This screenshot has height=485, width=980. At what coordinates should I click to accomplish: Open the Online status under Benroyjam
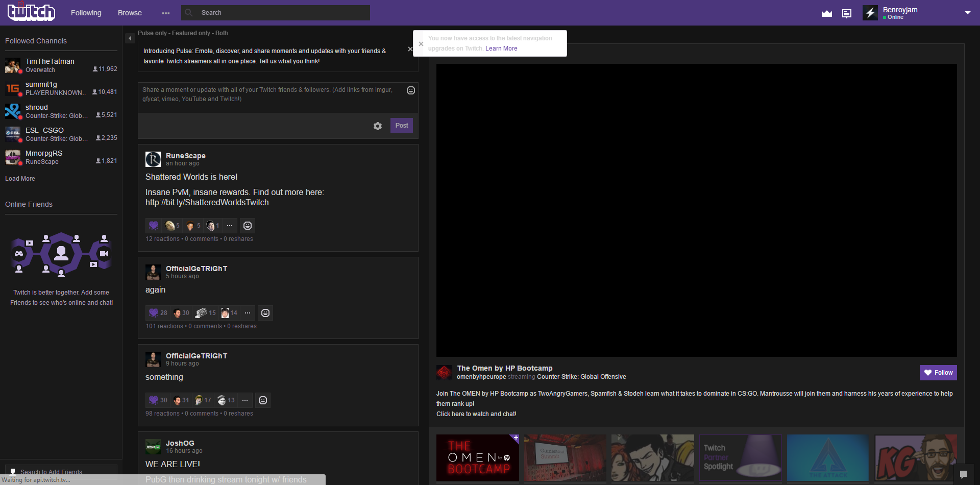(893, 17)
